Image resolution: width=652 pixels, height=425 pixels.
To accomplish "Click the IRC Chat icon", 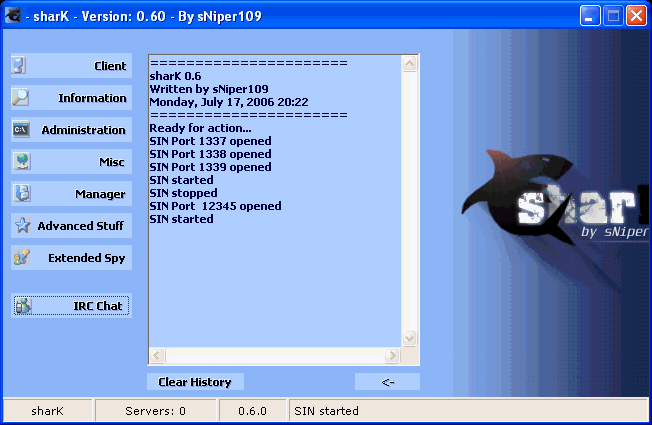I will tap(21, 306).
